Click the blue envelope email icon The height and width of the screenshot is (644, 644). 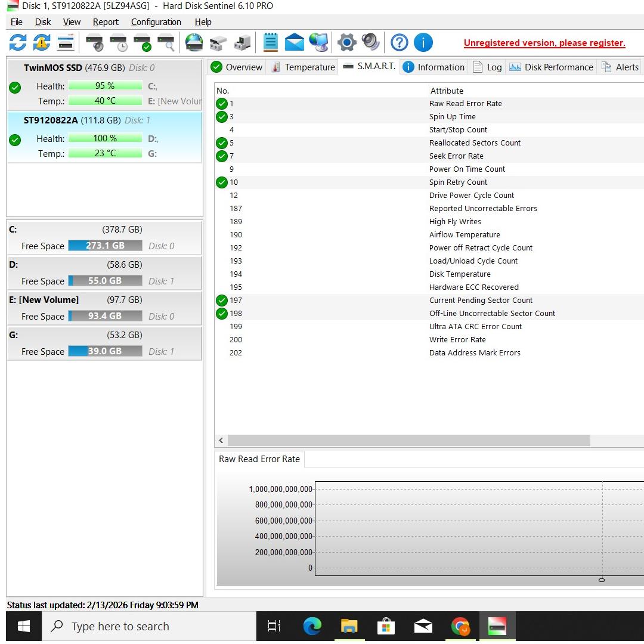[x=295, y=42]
